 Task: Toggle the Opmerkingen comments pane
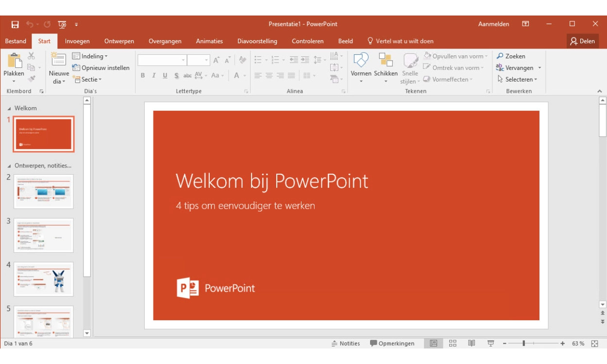[392, 344]
